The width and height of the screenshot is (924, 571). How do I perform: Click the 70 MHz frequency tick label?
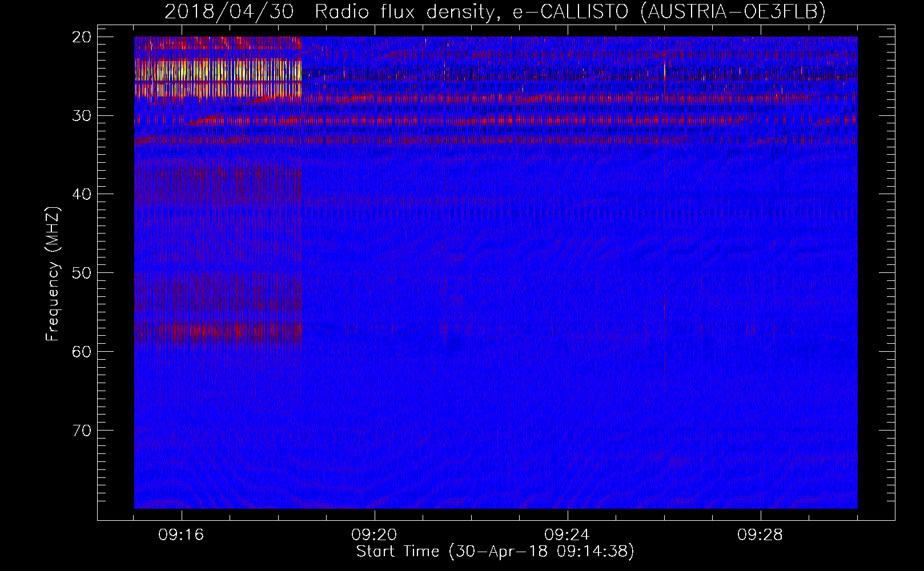(x=82, y=430)
